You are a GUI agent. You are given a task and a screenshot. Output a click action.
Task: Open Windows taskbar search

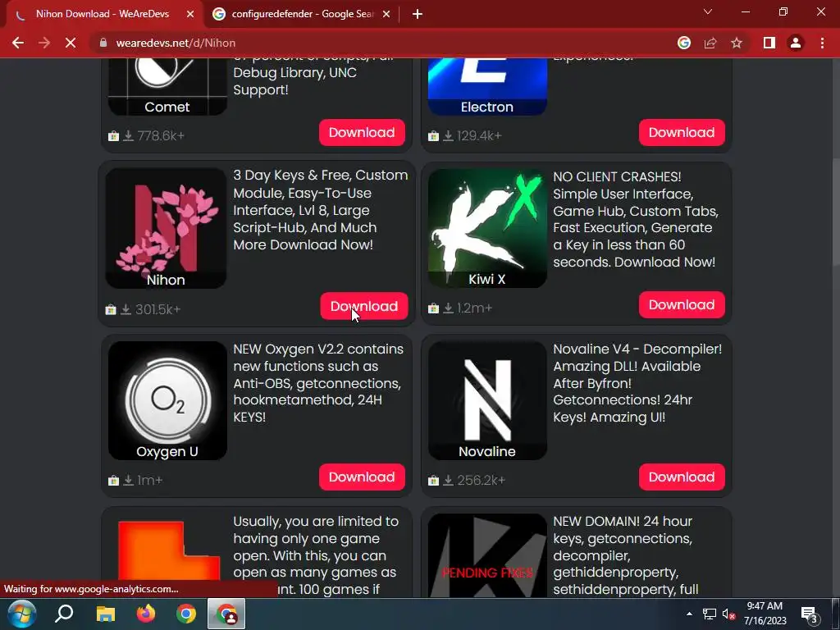coord(64,614)
